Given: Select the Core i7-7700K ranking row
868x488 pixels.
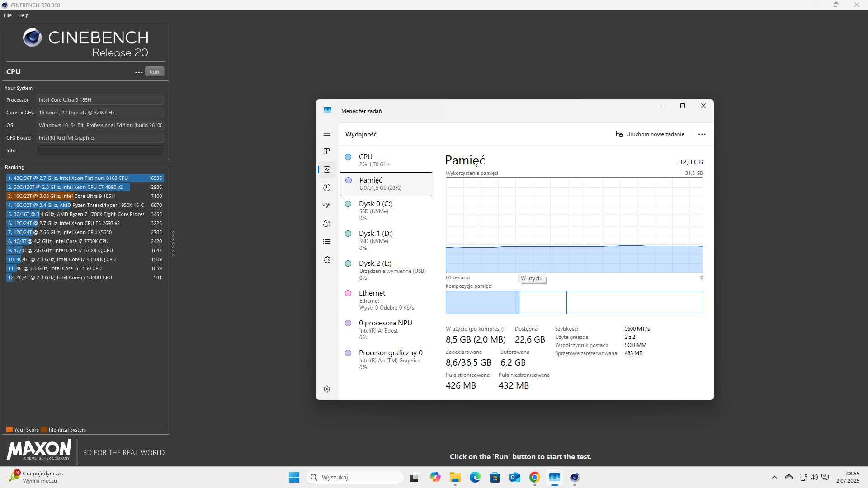Looking at the screenshot, I should click(x=85, y=241).
